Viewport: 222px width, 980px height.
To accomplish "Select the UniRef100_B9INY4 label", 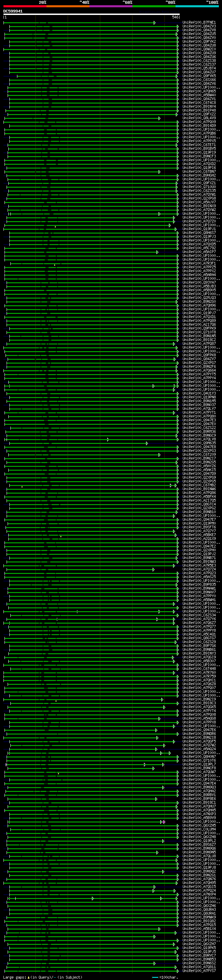I will click(x=199, y=106).
